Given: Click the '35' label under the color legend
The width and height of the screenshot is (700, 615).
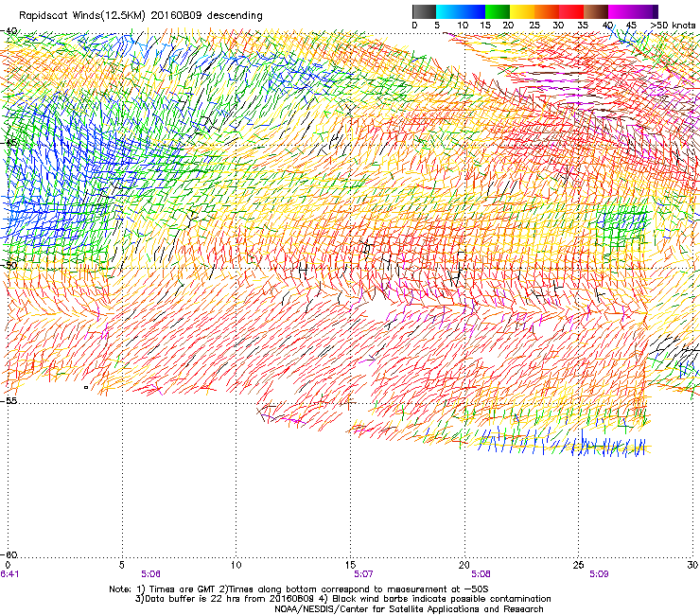Looking at the screenshot, I should pos(583,26).
